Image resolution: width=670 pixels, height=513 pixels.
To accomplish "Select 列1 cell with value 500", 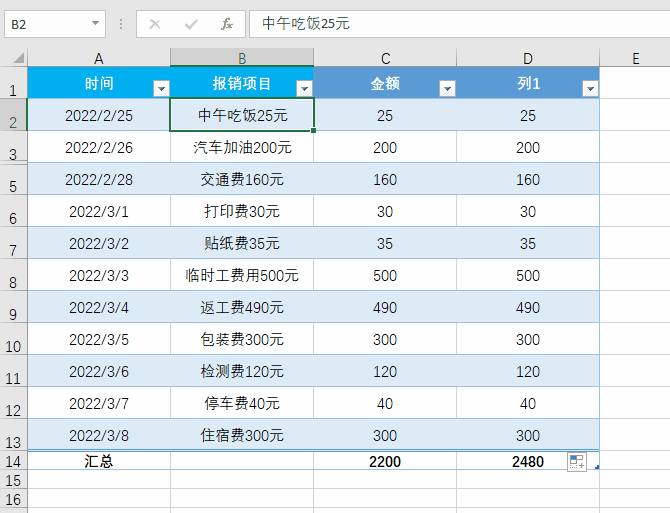I will [x=528, y=275].
